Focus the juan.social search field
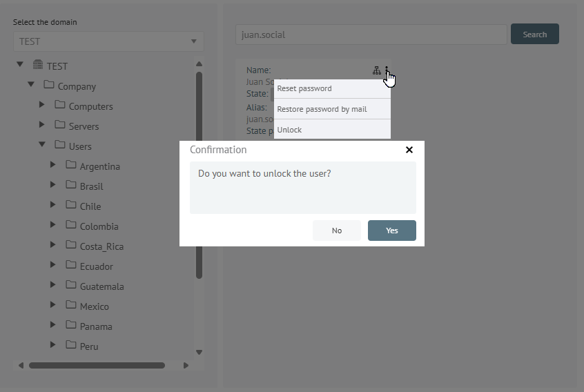Image resolution: width=584 pixels, height=392 pixels. (x=371, y=35)
